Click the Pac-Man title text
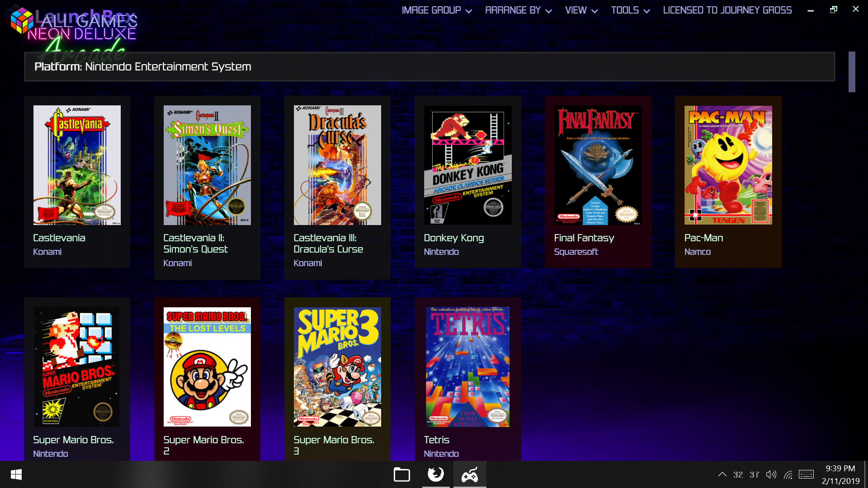This screenshot has height=488, width=868. (704, 238)
